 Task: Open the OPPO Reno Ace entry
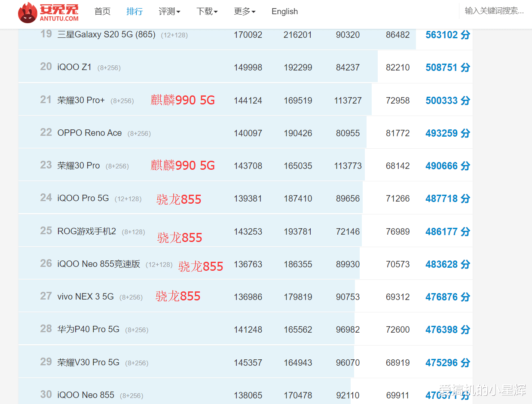point(89,133)
